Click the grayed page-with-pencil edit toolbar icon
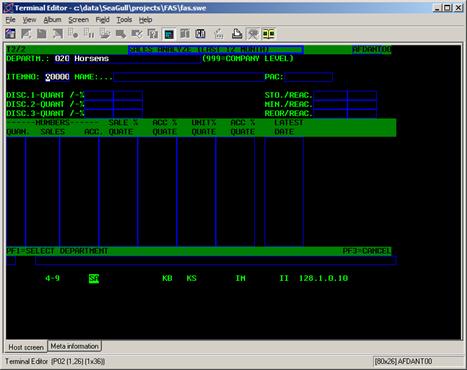Screen dimensions: 467x370 (26, 33)
